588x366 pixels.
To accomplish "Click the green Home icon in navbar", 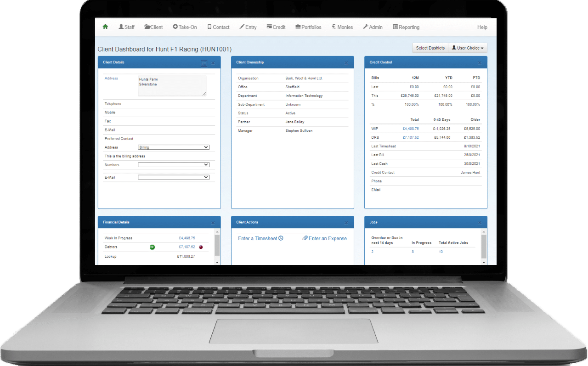I will (105, 27).
